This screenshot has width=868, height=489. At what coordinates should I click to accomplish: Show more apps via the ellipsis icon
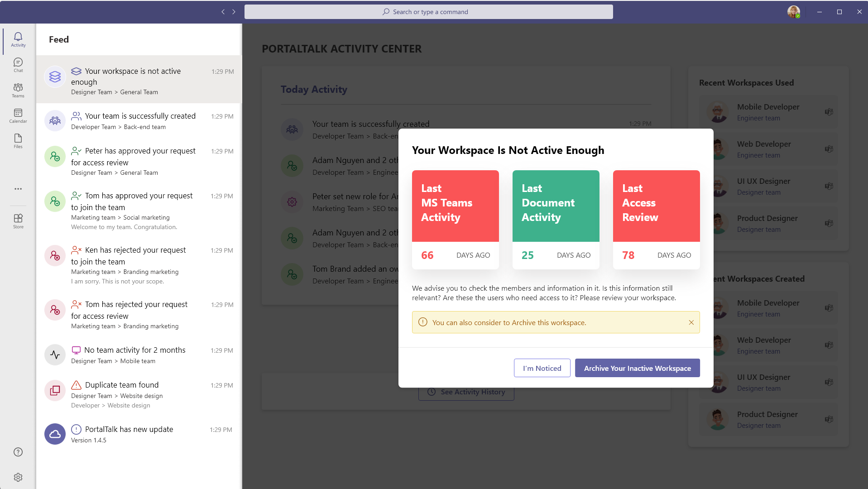click(18, 189)
